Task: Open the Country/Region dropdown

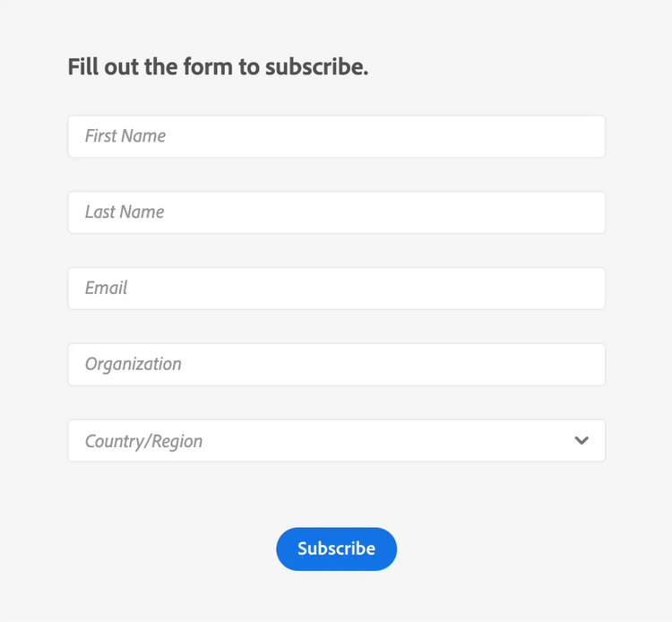Action: (x=336, y=441)
